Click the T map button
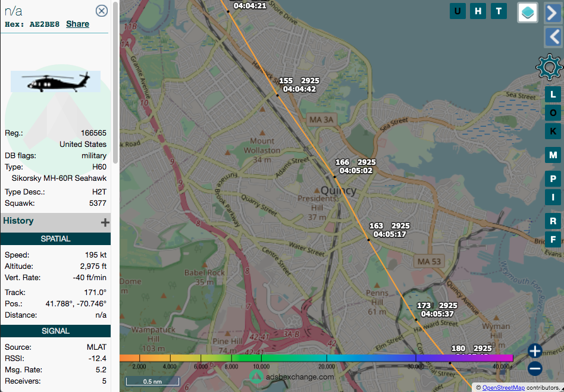The width and height of the screenshot is (564, 392). click(499, 11)
